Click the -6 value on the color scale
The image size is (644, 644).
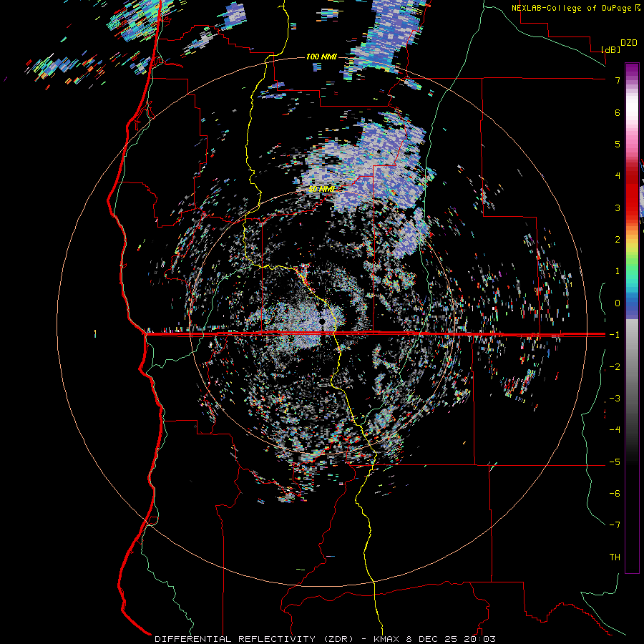pyautogui.click(x=615, y=494)
